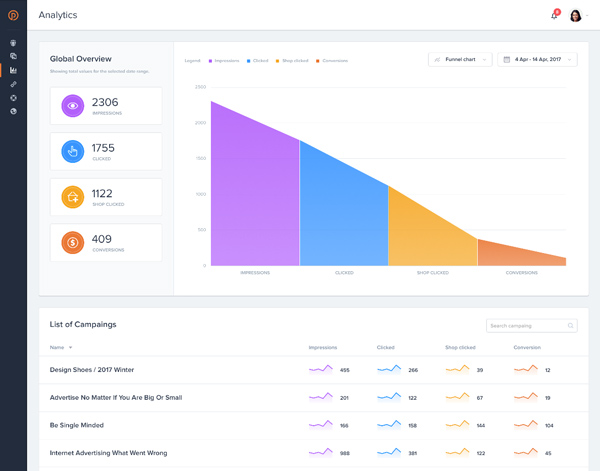600x471 pixels.
Task: Open notifications bell with red badge
Action: [x=554, y=15]
